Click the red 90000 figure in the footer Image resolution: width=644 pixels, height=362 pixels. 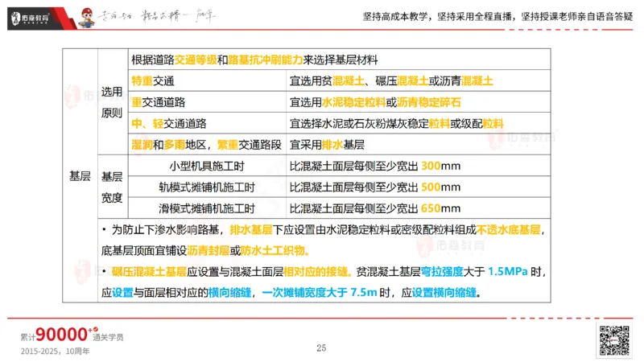coord(61,335)
